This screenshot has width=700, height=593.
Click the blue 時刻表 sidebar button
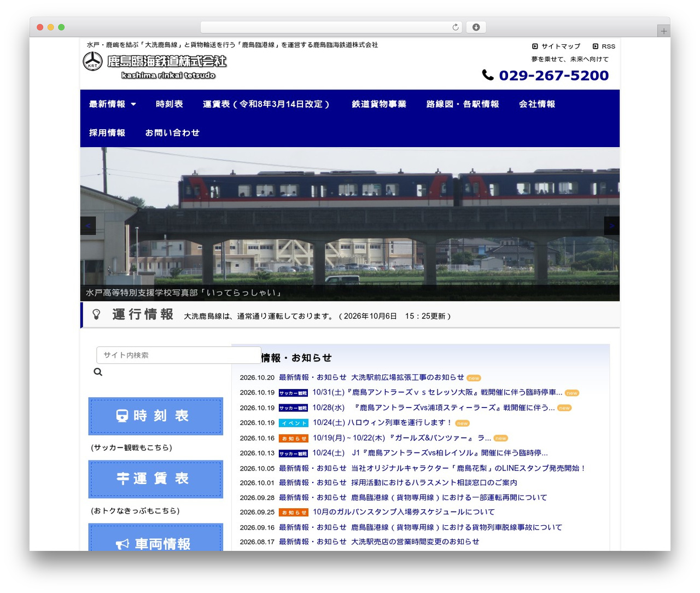[x=156, y=416]
